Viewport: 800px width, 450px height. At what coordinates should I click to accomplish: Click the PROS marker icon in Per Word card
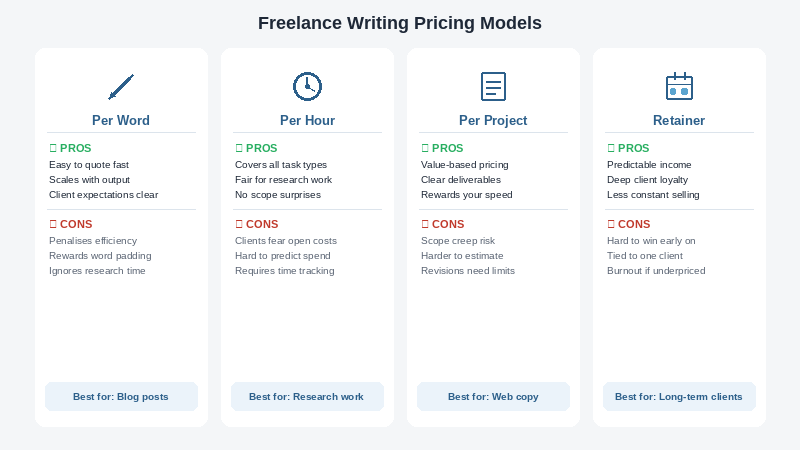click(53, 148)
